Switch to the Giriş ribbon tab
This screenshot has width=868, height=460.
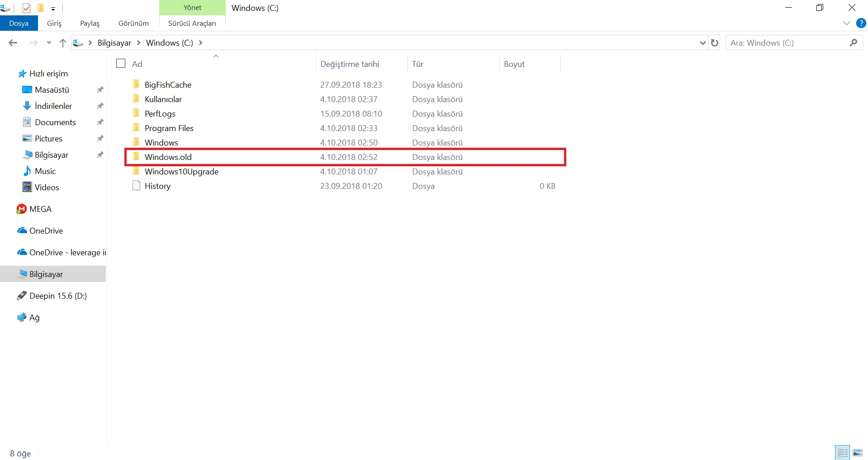coord(54,23)
